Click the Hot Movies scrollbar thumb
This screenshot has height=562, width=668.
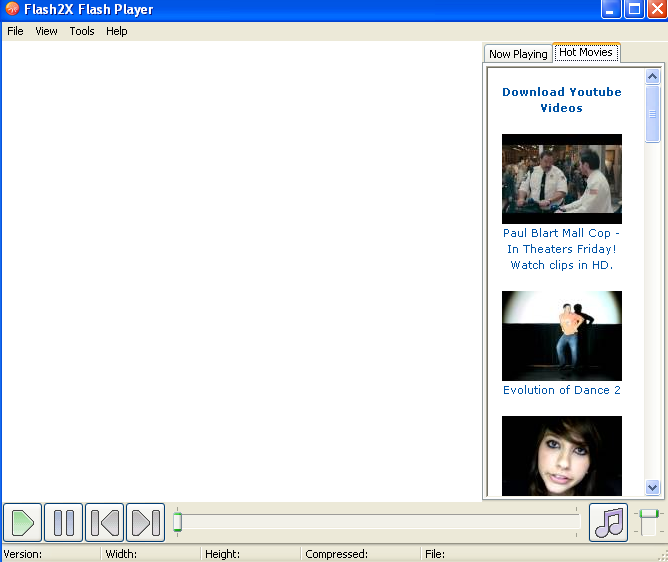(x=652, y=114)
